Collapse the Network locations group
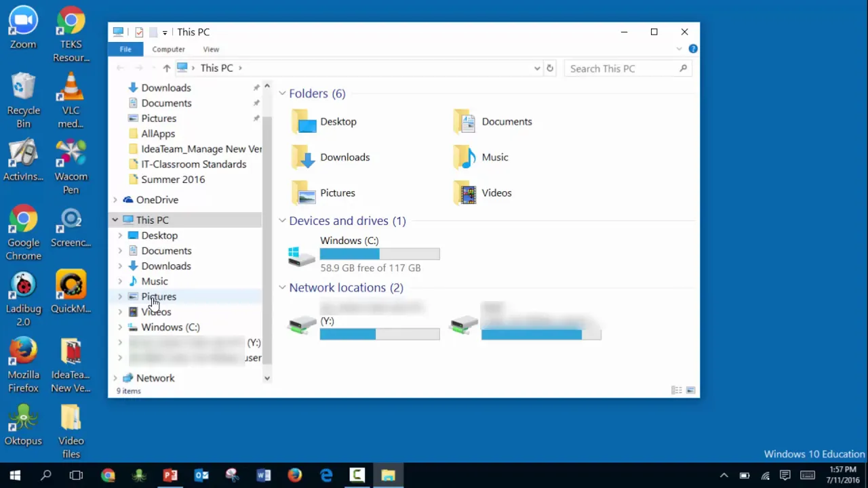 pos(282,287)
